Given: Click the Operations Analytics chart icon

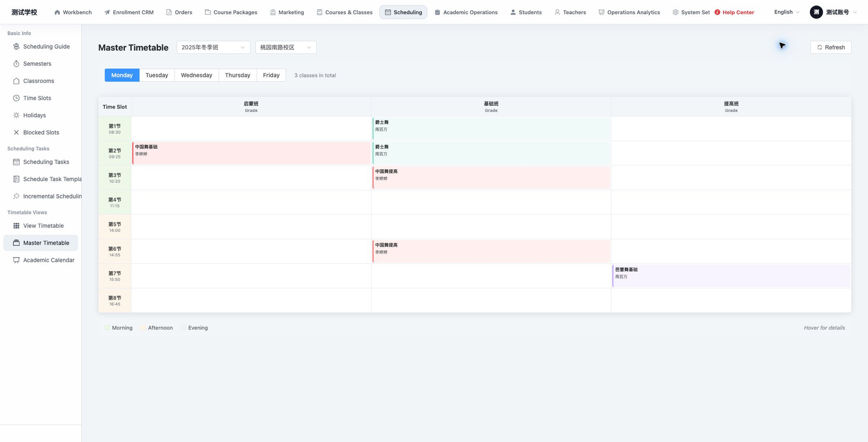Looking at the screenshot, I should point(601,12).
